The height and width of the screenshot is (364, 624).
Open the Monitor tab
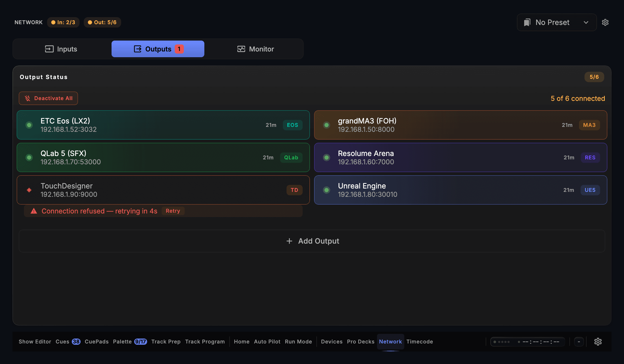pos(256,49)
